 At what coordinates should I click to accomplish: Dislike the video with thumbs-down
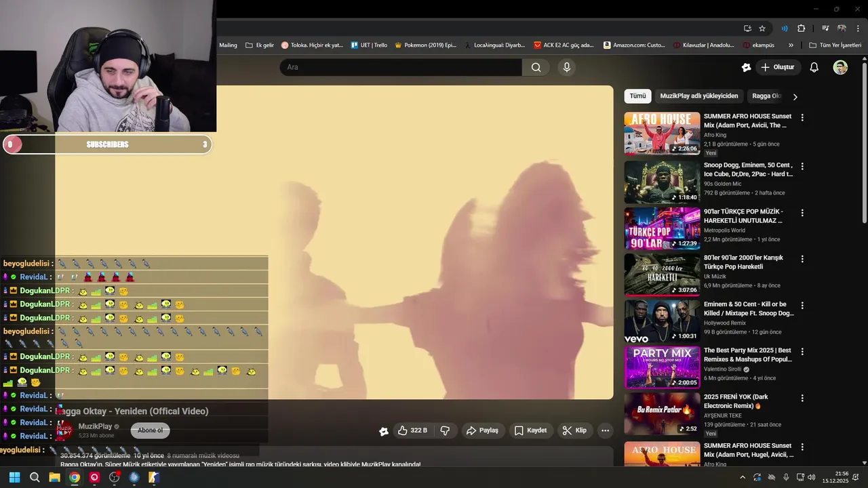[x=446, y=430]
